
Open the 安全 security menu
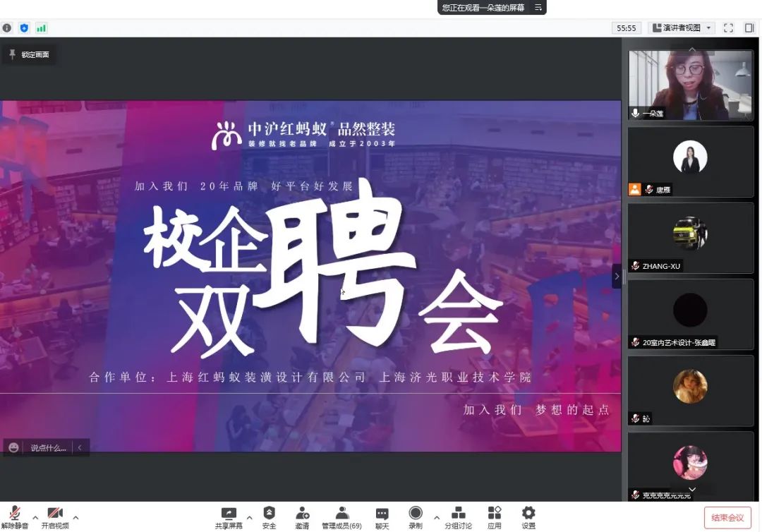click(x=269, y=518)
